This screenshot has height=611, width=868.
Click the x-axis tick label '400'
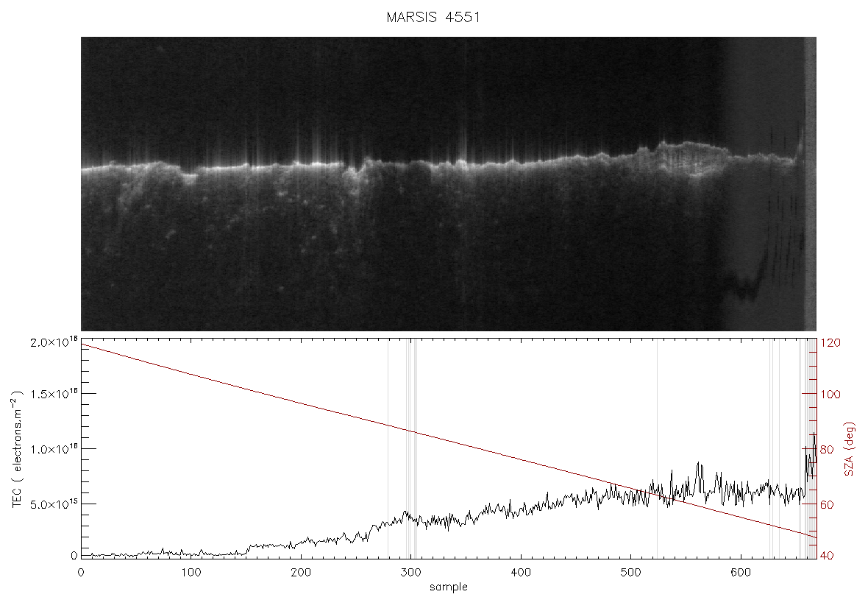(x=521, y=573)
